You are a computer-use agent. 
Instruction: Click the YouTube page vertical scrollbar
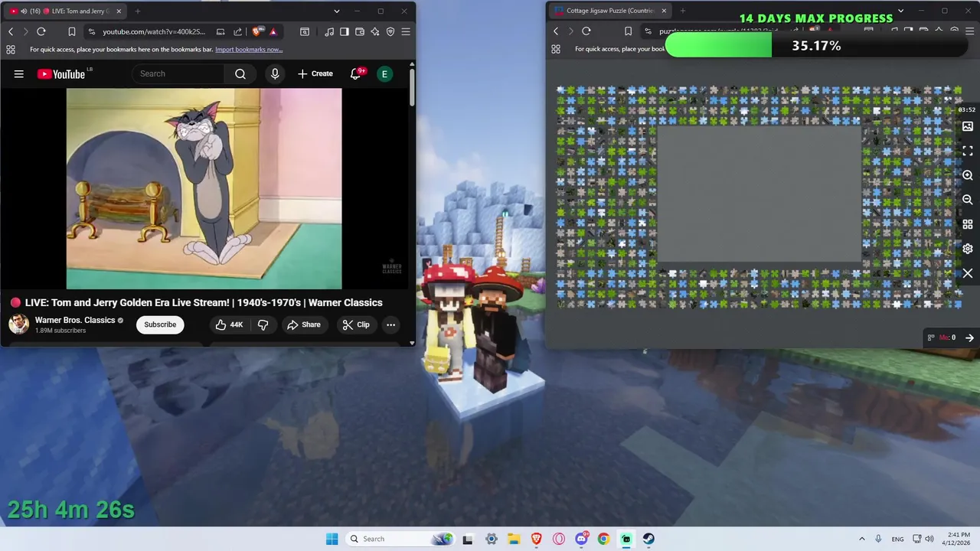point(412,88)
